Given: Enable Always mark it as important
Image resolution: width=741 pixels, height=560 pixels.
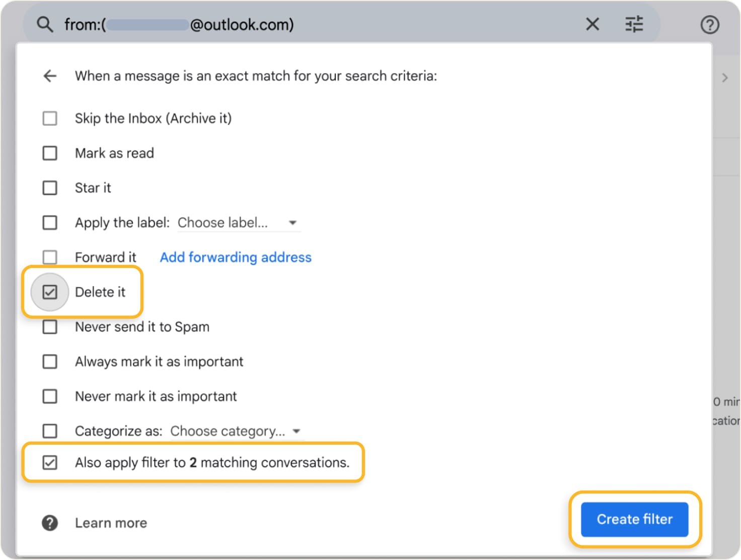Looking at the screenshot, I should point(49,361).
